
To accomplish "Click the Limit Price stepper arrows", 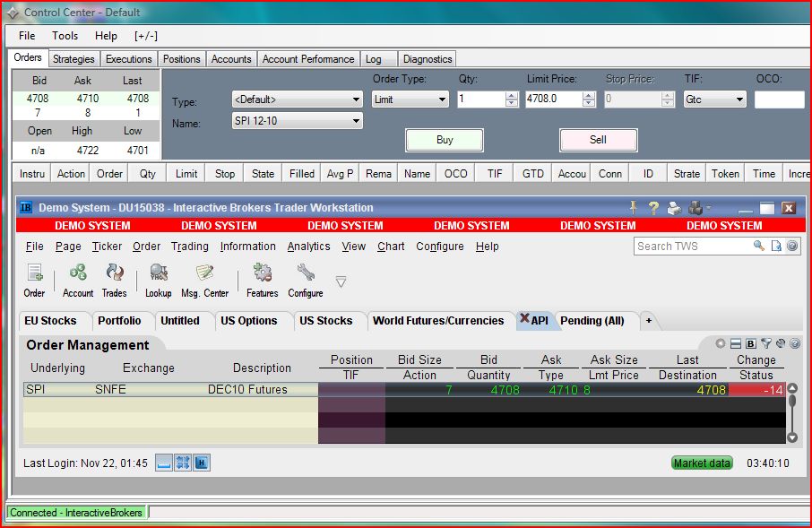I will tap(589, 99).
